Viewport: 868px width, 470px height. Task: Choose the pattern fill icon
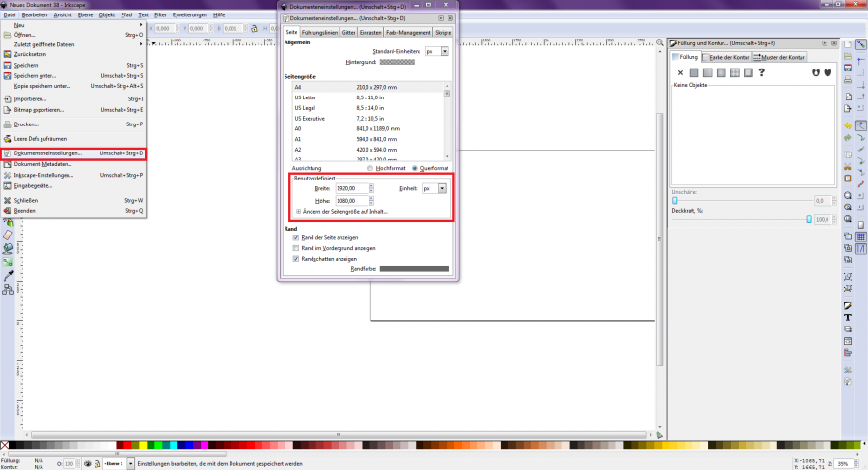tap(734, 72)
